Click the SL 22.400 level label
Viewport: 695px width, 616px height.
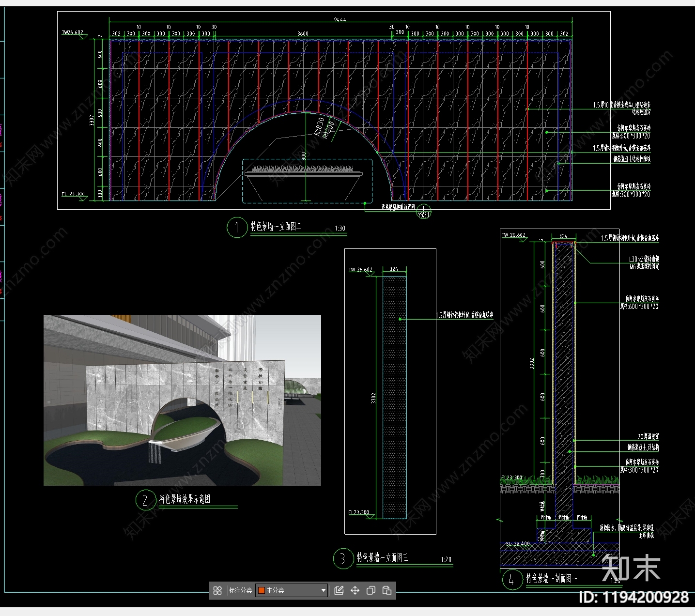coord(518,544)
